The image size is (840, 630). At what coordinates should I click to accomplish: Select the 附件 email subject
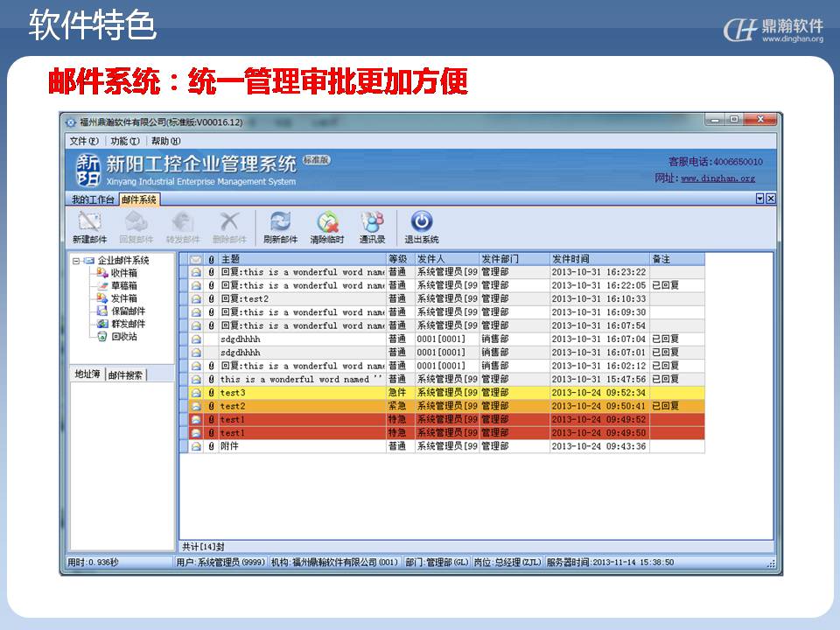(x=230, y=446)
